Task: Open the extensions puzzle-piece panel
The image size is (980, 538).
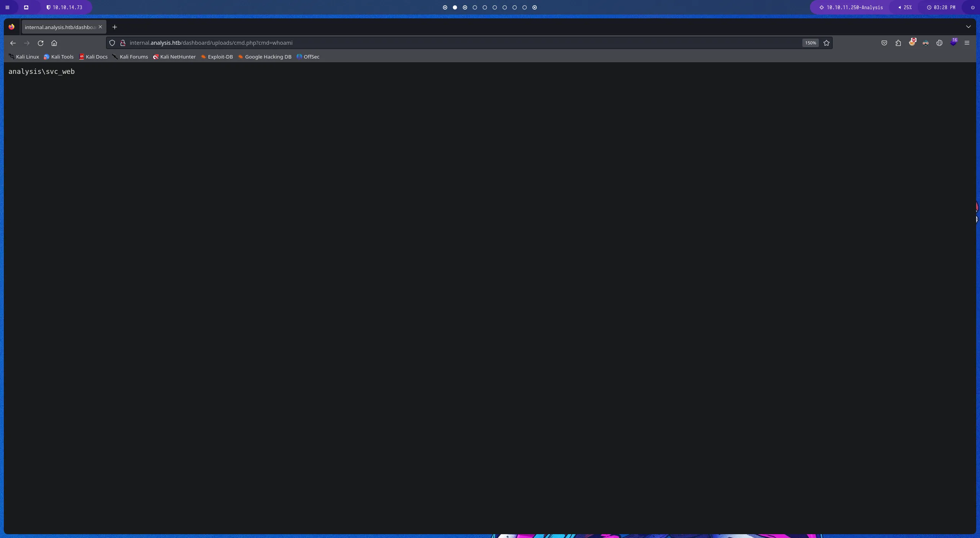Action: (898, 43)
